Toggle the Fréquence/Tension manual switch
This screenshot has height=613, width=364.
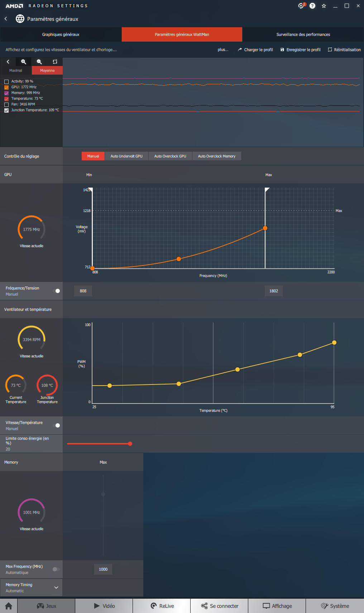pos(56,291)
